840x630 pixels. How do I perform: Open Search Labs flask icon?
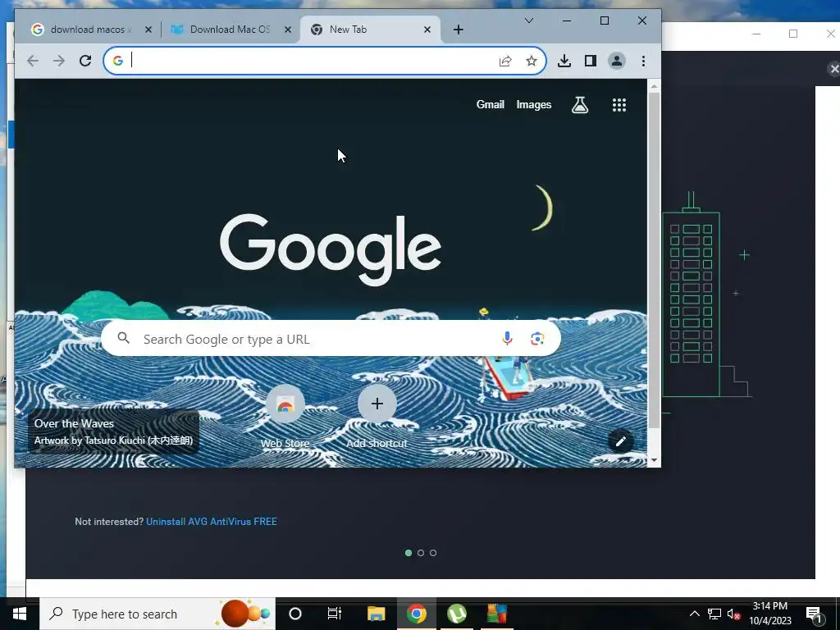(580, 105)
